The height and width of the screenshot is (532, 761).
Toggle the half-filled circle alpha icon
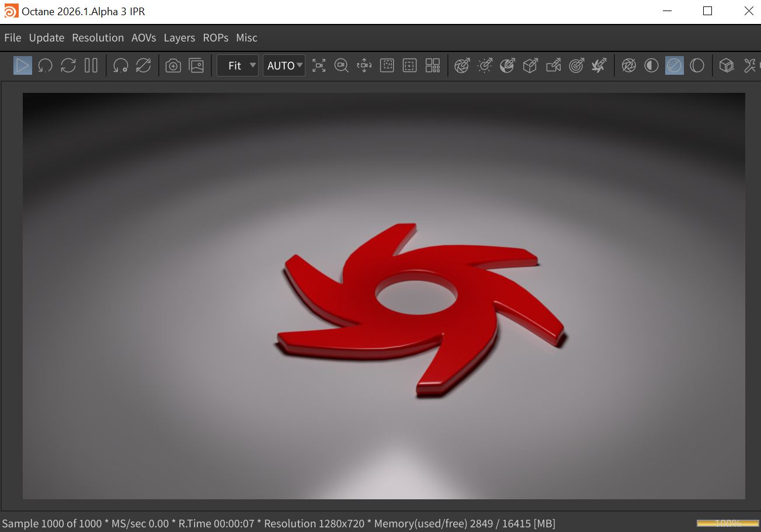click(651, 65)
